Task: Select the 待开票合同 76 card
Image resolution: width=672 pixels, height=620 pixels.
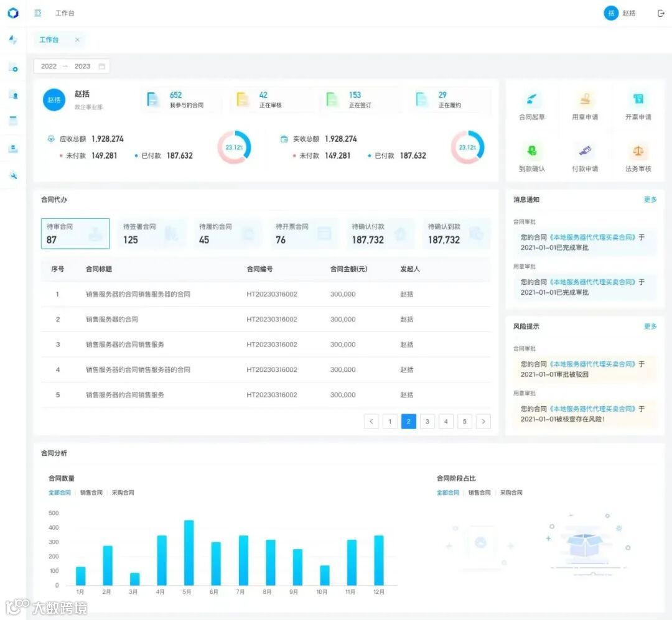Action: pyautogui.click(x=304, y=234)
